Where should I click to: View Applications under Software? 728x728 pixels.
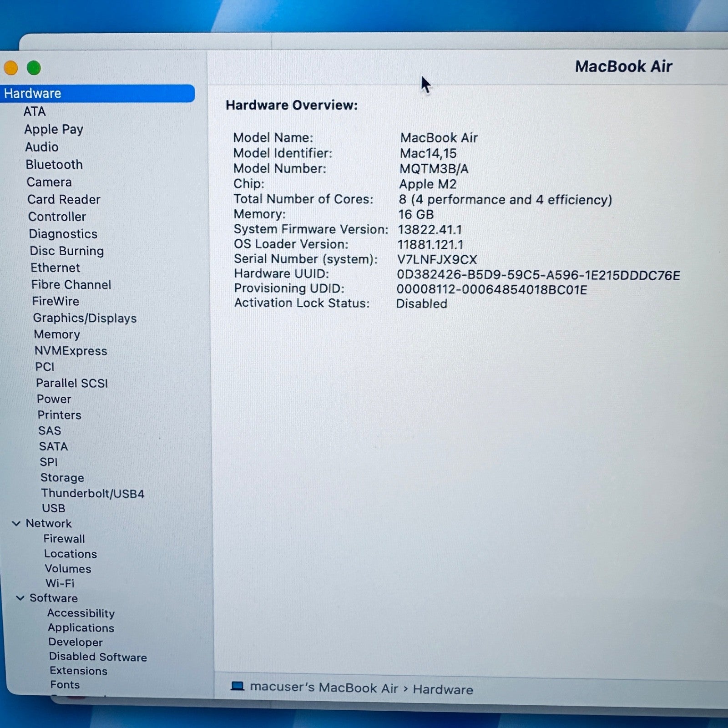point(81,628)
